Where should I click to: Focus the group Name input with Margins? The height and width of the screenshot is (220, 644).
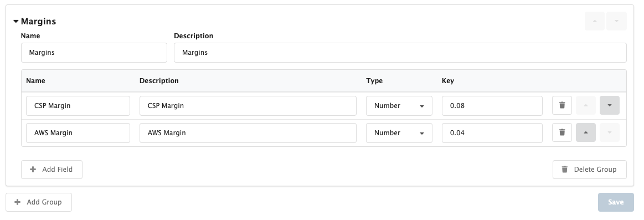point(94,53)
